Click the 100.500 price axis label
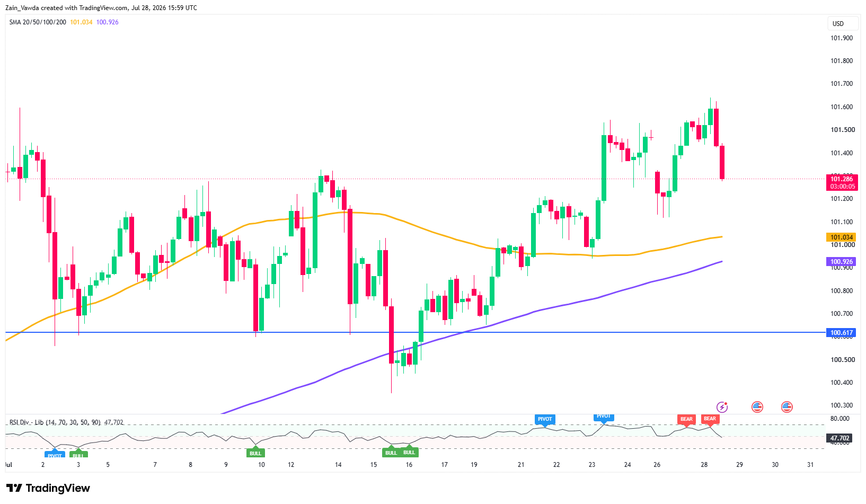 [842, 360]
